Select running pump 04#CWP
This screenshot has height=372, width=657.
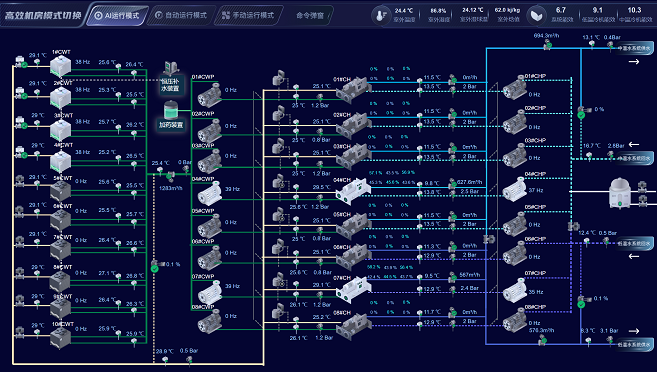pos(210,193)
